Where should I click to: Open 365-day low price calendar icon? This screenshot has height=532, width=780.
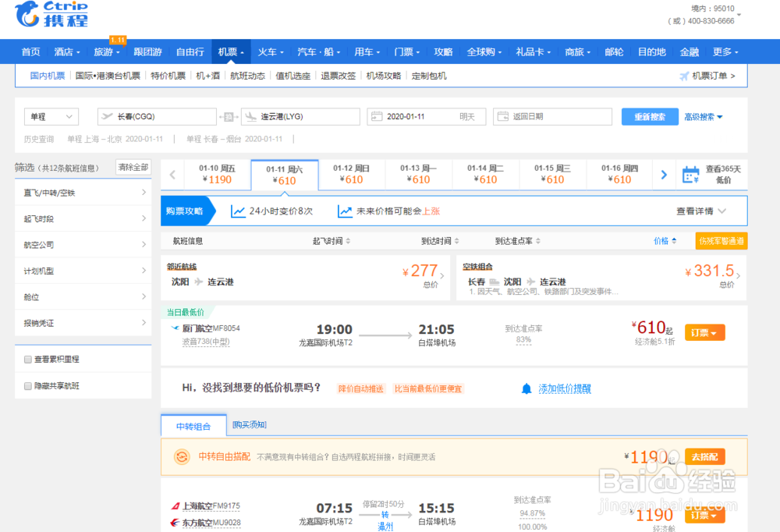coord(690,175)
